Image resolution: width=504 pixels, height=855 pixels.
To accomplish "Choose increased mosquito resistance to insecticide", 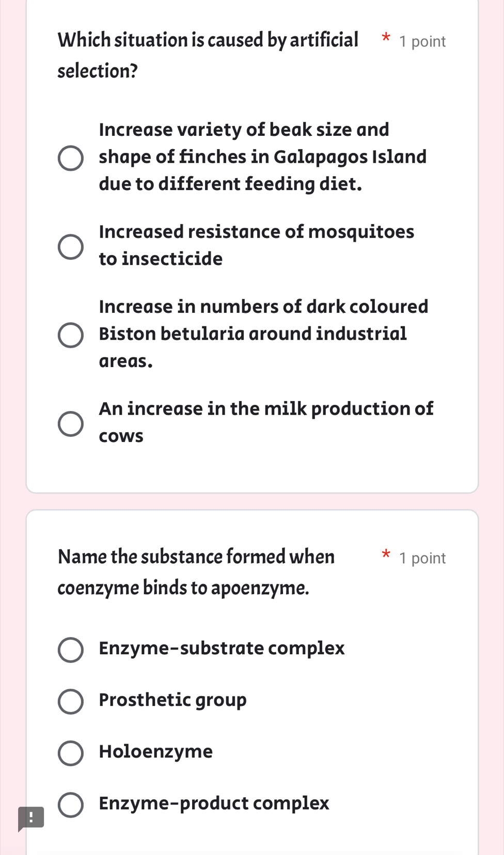I will 71,245.
